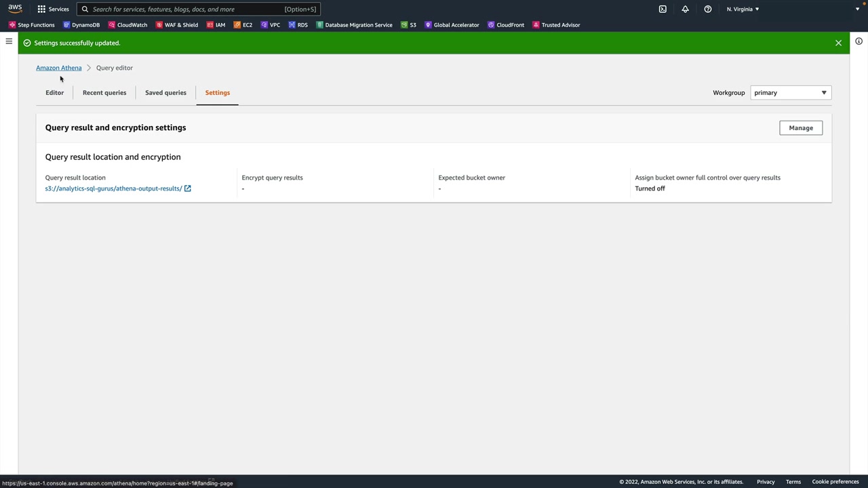Switch to the Recent queries tab
The height and width of the screenshot is (488, 868).
[x=104, y=93]
